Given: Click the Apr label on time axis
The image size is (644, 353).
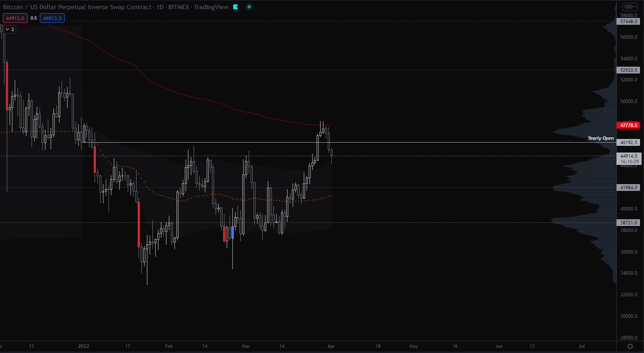Looking at the screenshot, I should 331,347.
